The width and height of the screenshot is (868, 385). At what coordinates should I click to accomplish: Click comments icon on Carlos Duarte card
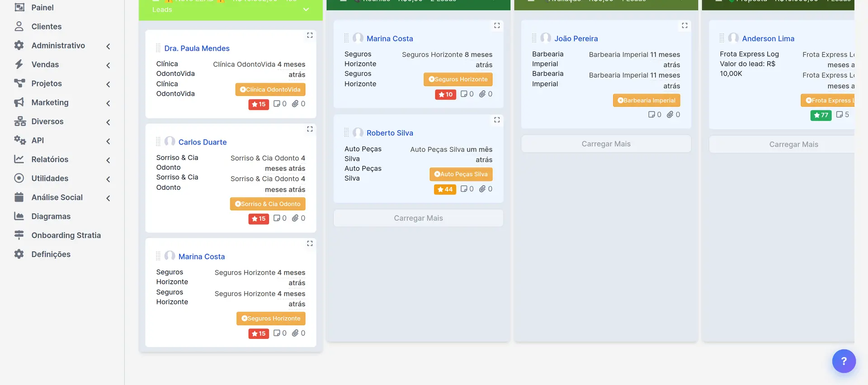[277, 218]
